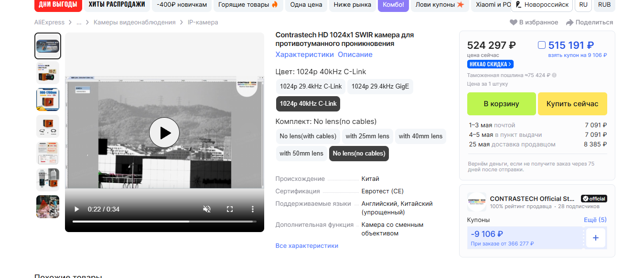Click the location pin for Новороссийск

click(518, 5)
